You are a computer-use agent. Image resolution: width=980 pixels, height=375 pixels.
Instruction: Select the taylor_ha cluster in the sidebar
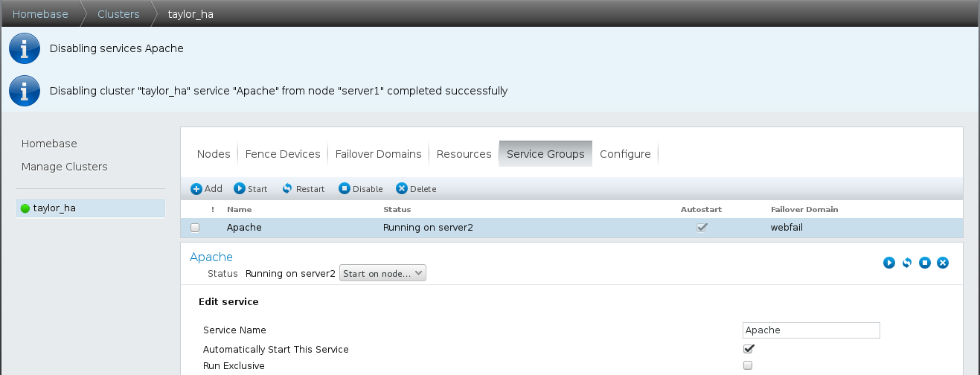tap(91, 208)
